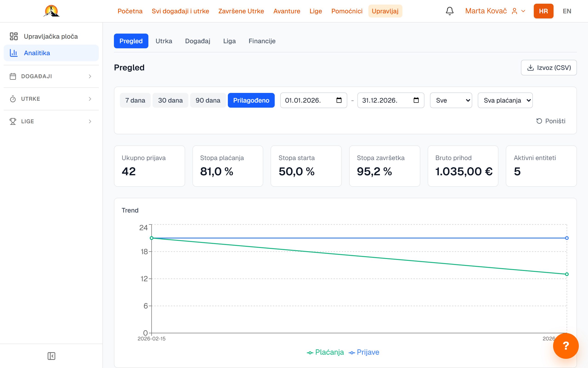Open Svi događaji i utrke link
588x368 pixels.
click(x=180, y=11)
